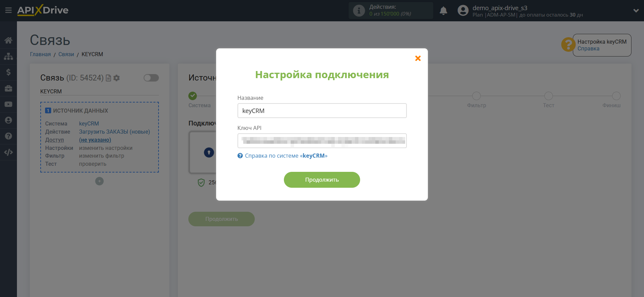This screenshot has height=297, width=644.
Task: Select the Система step marker
Action: (x=193, y=96)
